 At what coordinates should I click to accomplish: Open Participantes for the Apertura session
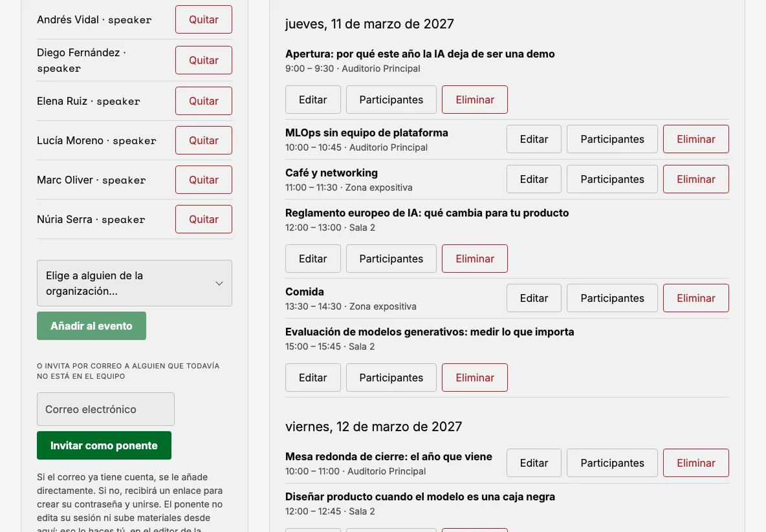(391, 100)
